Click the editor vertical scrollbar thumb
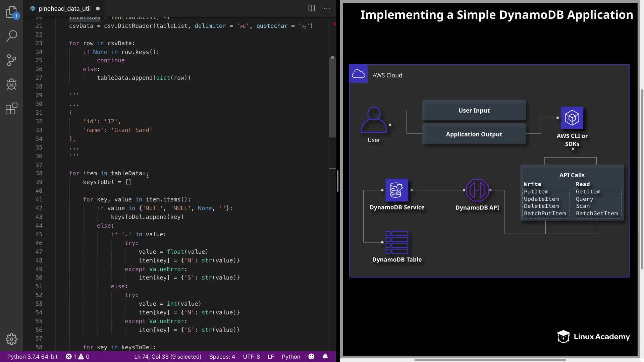Viewport: 644px width, 362px height. point(332,97)
